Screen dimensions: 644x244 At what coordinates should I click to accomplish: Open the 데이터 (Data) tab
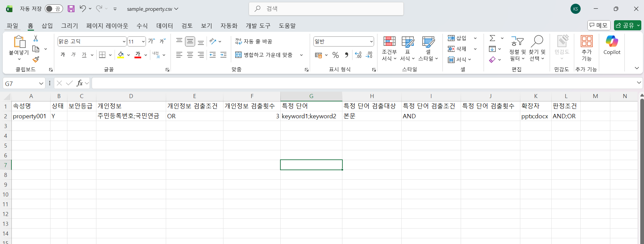(x=164, y=26)
